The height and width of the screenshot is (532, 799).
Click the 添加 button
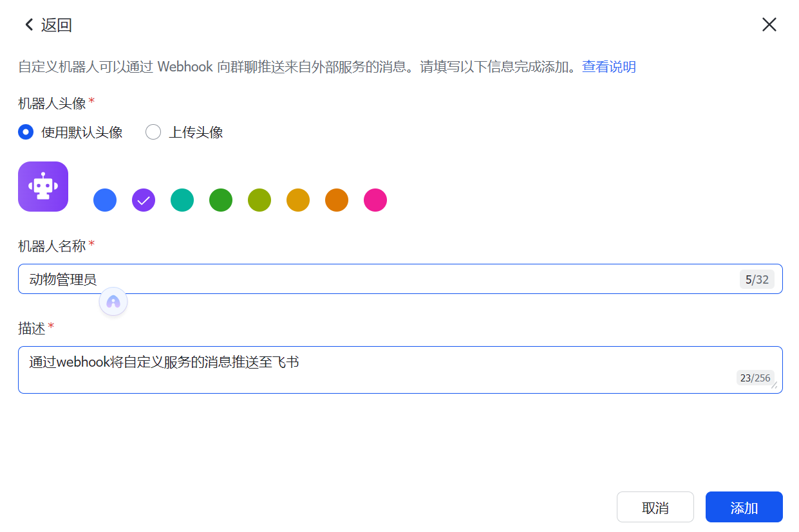[x=744, y=507]
